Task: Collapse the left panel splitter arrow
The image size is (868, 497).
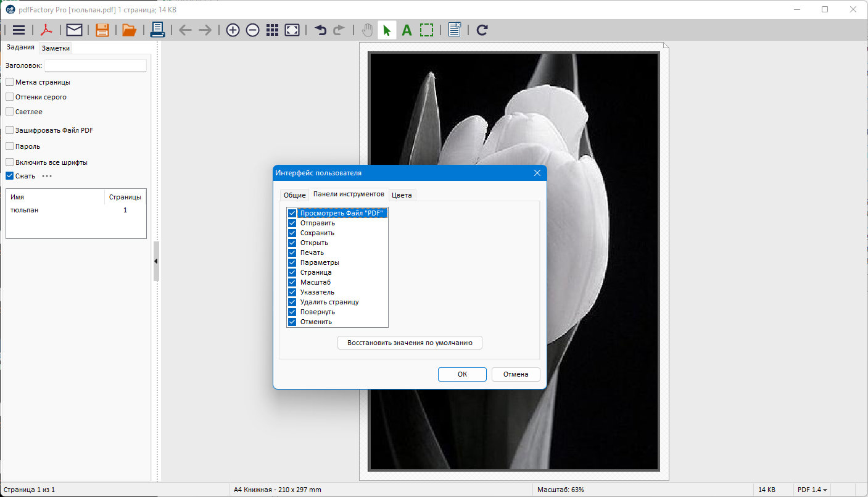Action: pos(156,261)
